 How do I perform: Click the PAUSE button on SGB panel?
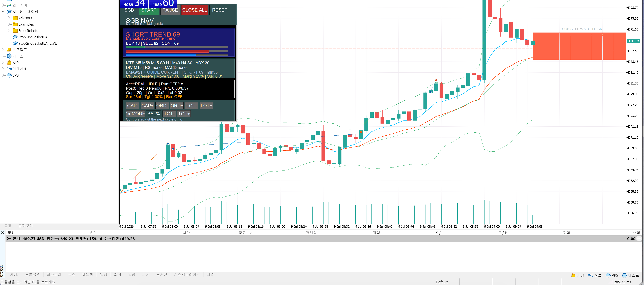[170, 10]
